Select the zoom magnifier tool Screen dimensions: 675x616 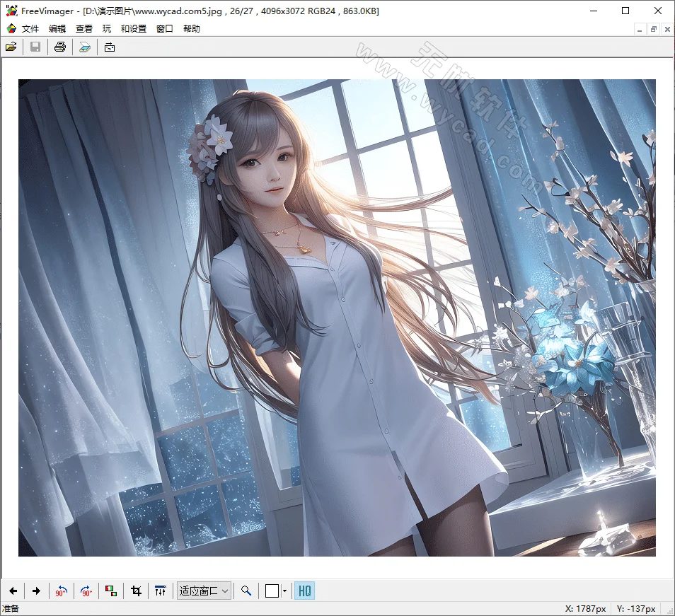coord(246,591)
